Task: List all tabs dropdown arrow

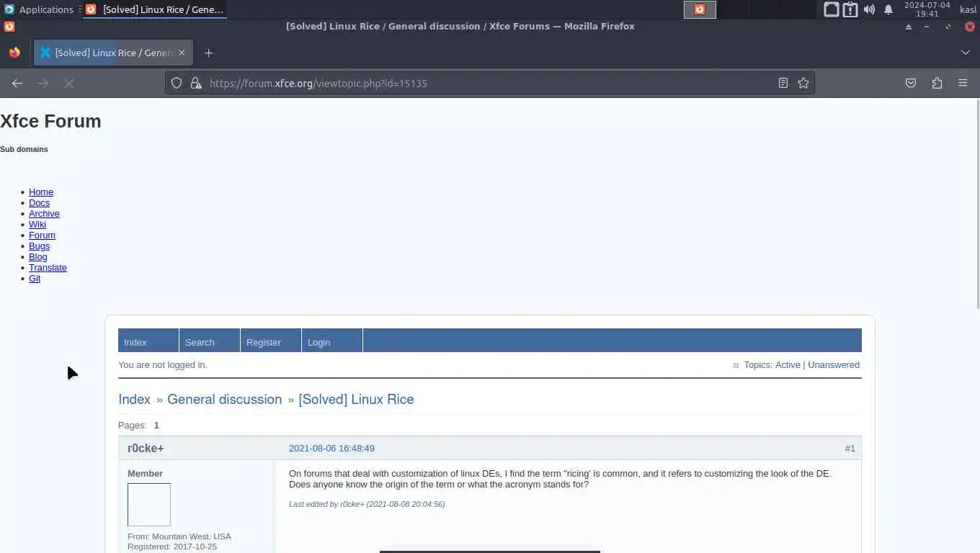Action: pos(966,53)
